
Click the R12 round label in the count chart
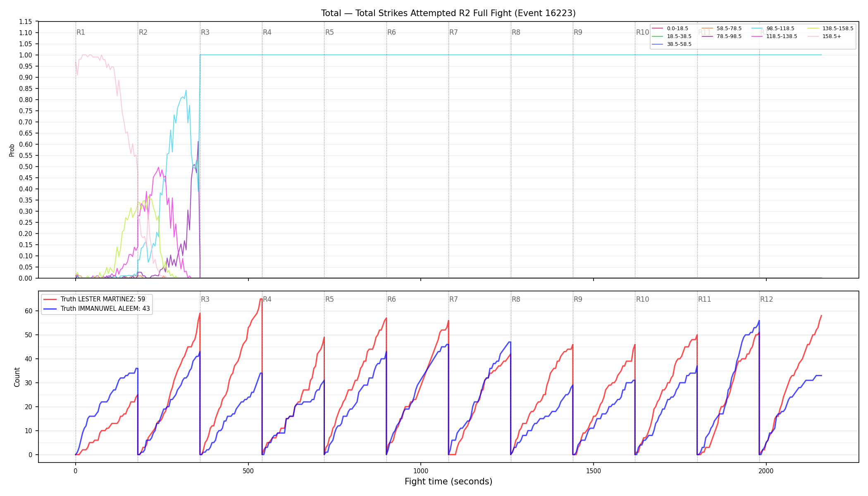click(767, 299)
